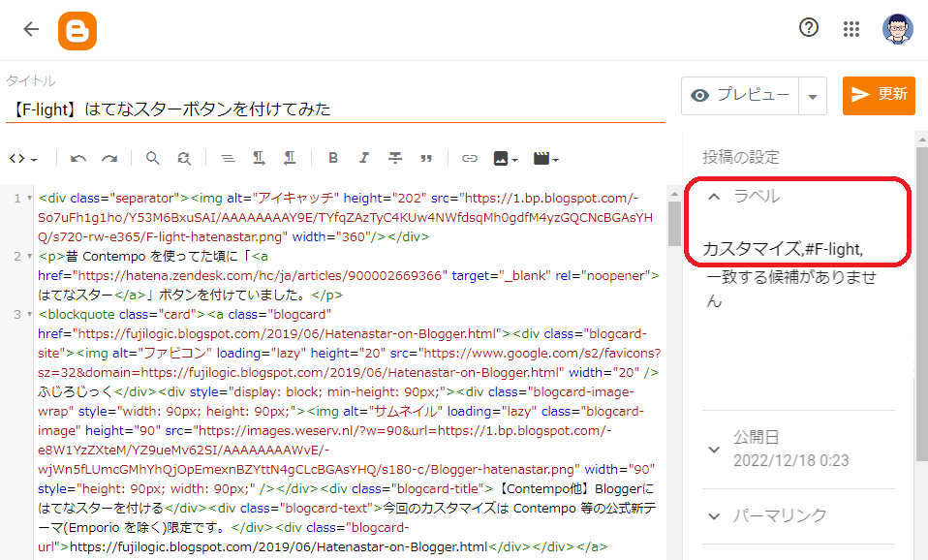Set right-to-left paragraph direction
Image resolution: width=928 pixels, height=560 pixels.
point(290,158)
